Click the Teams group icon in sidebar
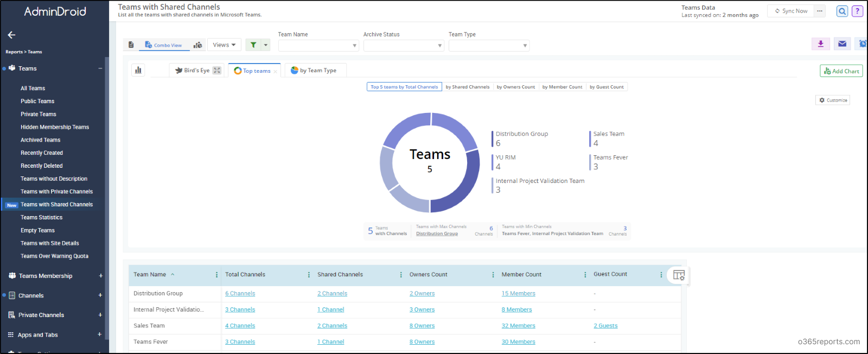Viewport: 868px width, 354px height. pos(12,68)
